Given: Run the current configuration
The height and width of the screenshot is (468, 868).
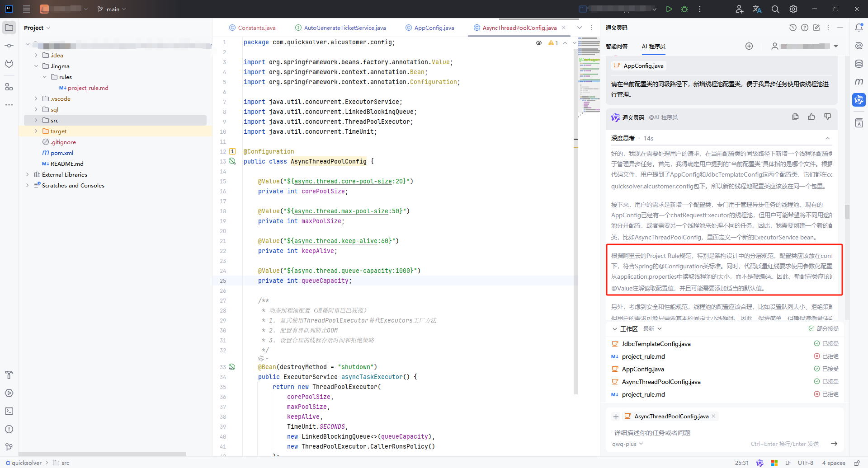Looking at the screenshot, I should tap(669, 9).
